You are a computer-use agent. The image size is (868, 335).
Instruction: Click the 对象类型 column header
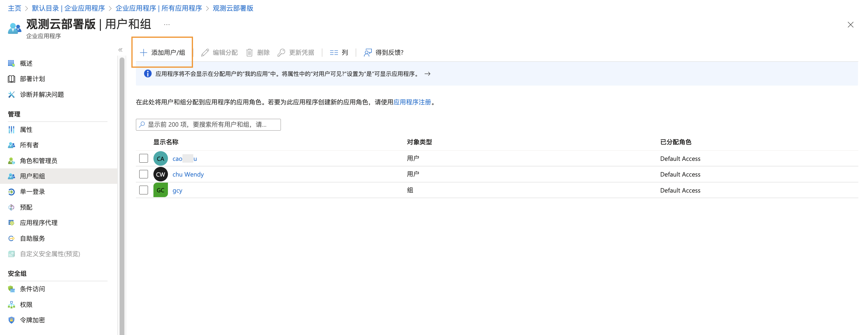coord(420,142)
